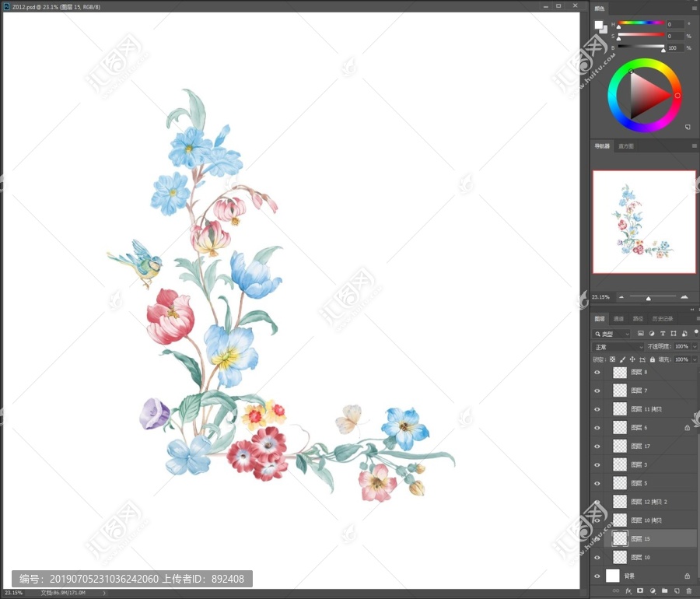Click the lock image pixels brush icon
Image resolution: width=700 pixels, height=599 pixels.
pyautogui.click(x=622, y=359)
